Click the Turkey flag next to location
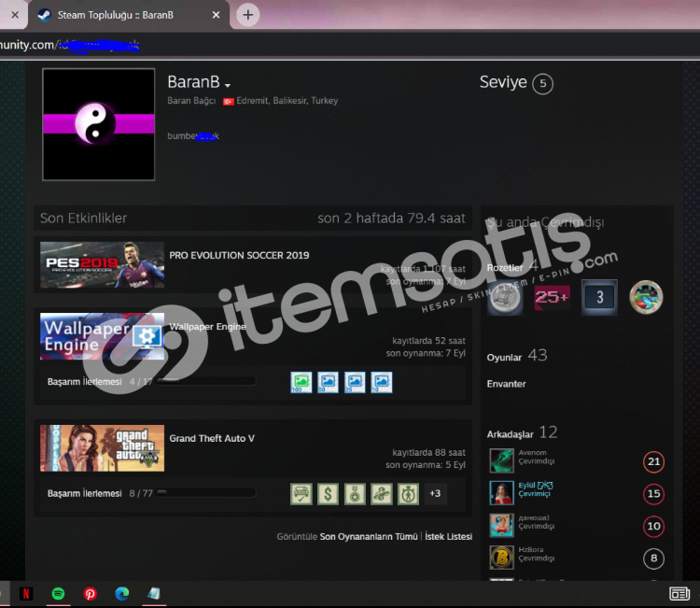This screenshot has width=700, height=608. point(229,102)
